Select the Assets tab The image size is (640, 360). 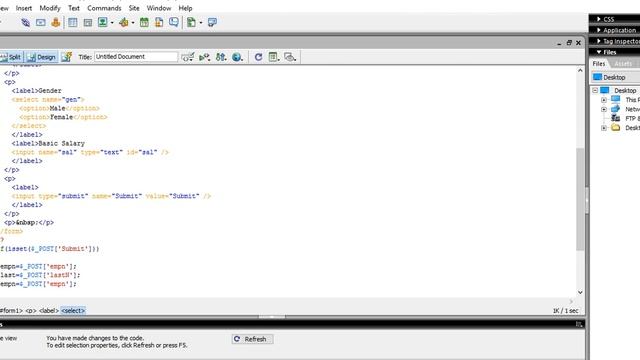623,64
